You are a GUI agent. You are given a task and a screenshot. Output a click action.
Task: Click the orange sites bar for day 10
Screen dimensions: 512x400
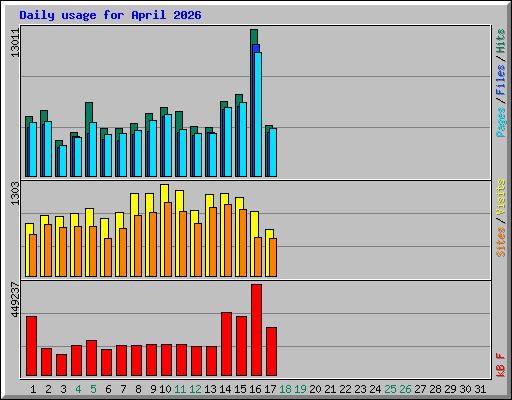point(168,239)
